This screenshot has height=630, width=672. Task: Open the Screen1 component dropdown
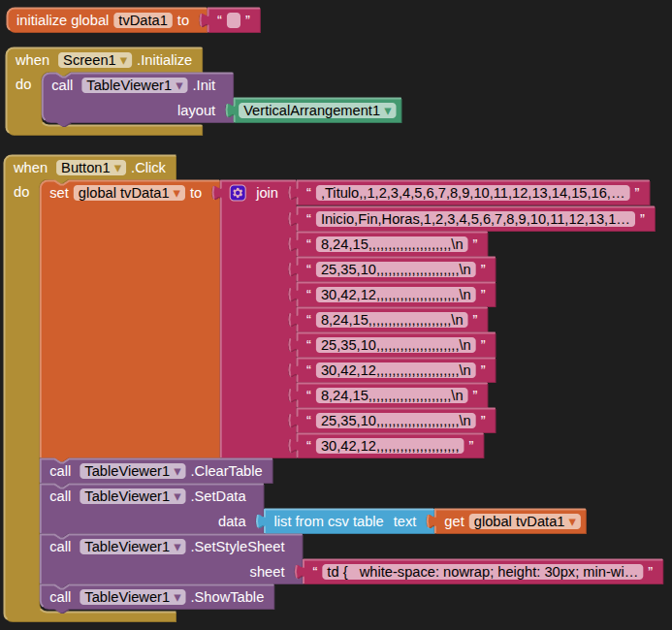(x=125, y=60)
